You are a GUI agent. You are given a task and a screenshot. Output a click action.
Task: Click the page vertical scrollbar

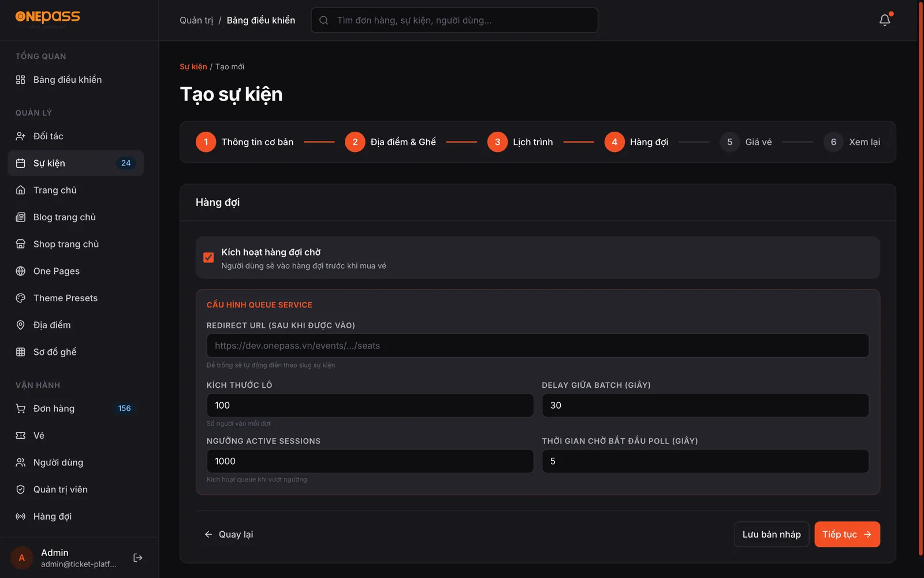(921, 277)
